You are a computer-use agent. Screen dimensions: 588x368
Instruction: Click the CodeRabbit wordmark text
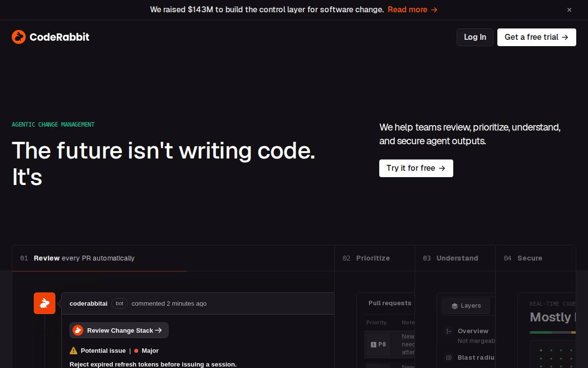pyautogui.click(x=59, y=37)
